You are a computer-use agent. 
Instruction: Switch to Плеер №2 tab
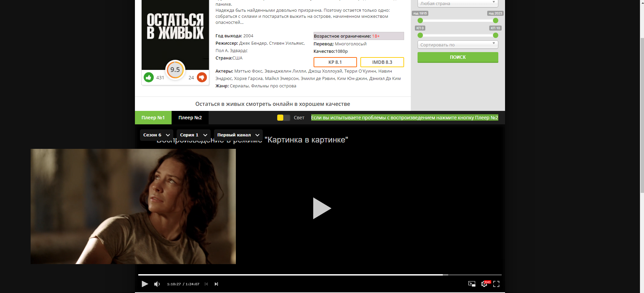[190, 118]
